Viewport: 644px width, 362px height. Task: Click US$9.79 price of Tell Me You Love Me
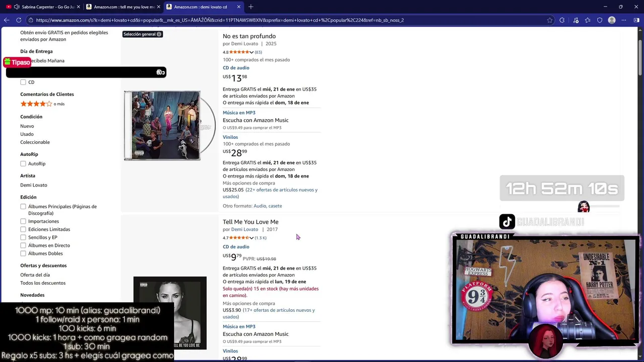[232, 257]
